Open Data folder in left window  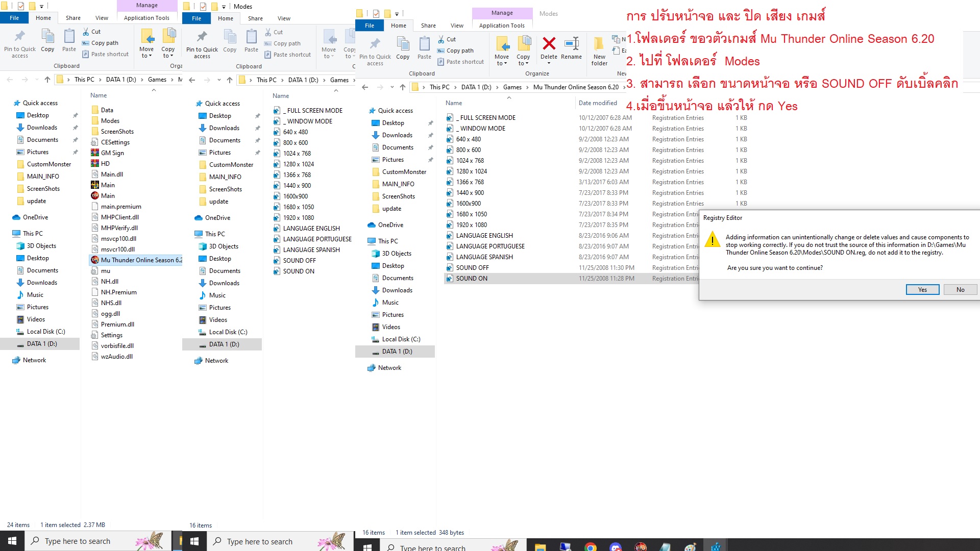click(107, 110)
